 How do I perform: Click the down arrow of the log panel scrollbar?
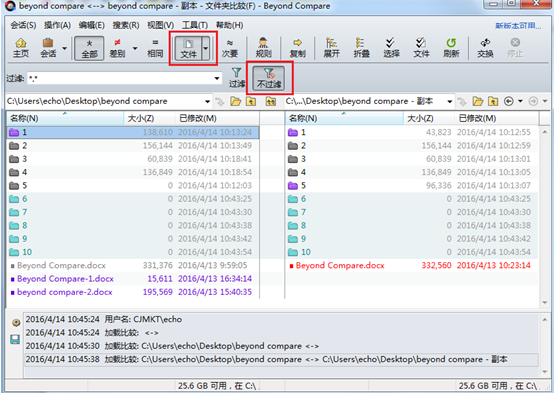(x=544, y=372)
